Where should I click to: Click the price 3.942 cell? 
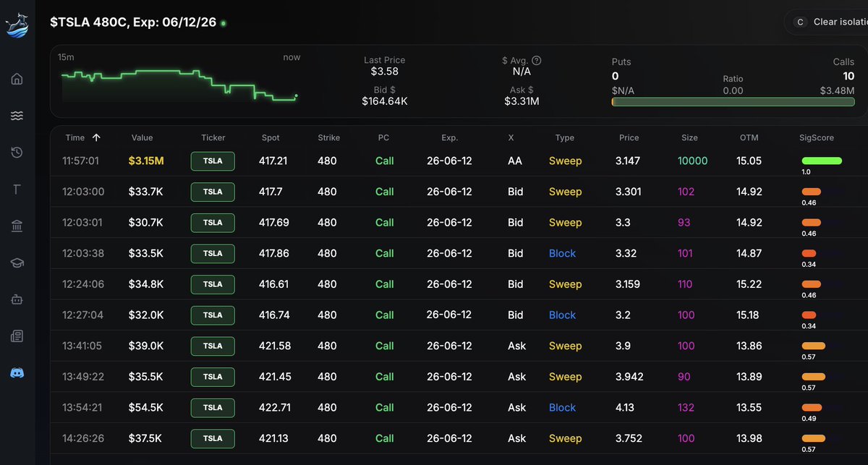coord(629,377)
